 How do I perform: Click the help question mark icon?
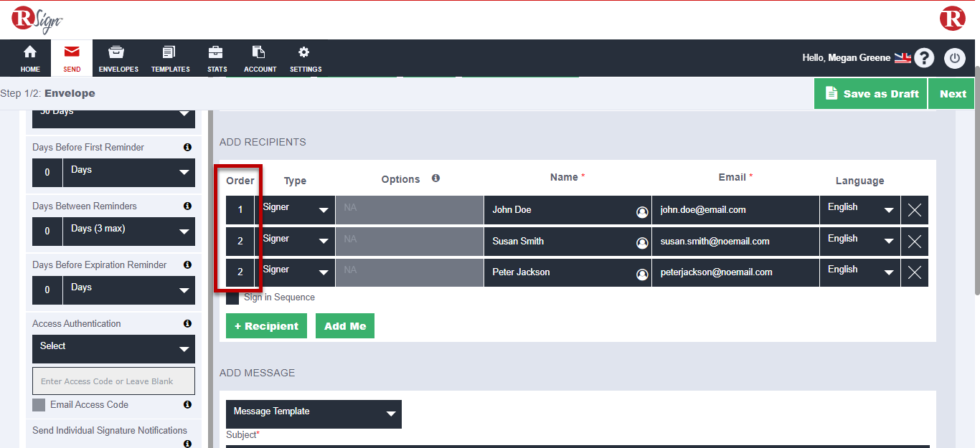coord(924,58)
